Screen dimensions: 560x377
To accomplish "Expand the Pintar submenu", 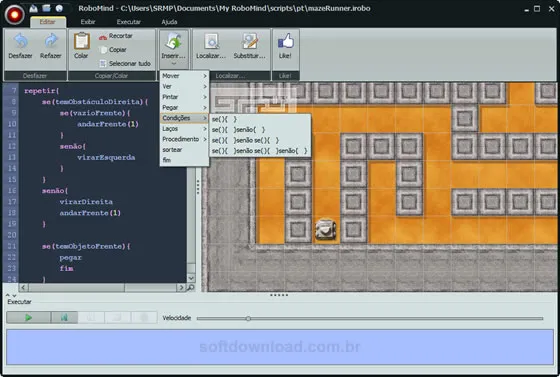I will pos(184,97).
